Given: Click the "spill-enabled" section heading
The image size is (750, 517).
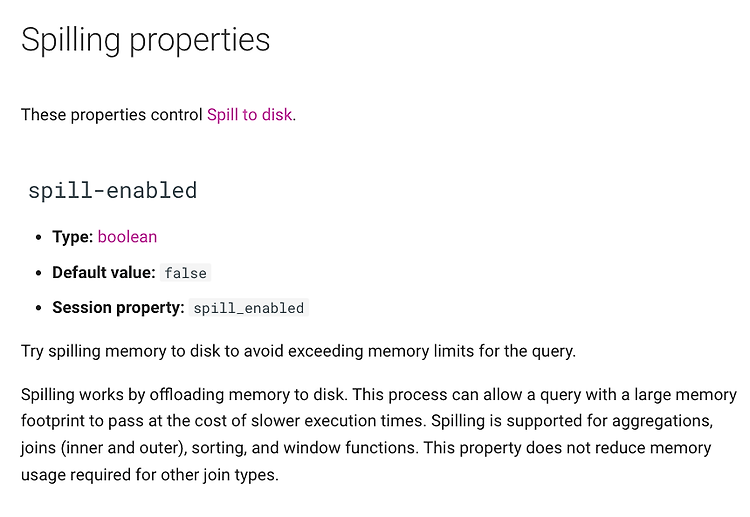Looking at the screenshot, I should pyautogui.click(x=112, y=190).
